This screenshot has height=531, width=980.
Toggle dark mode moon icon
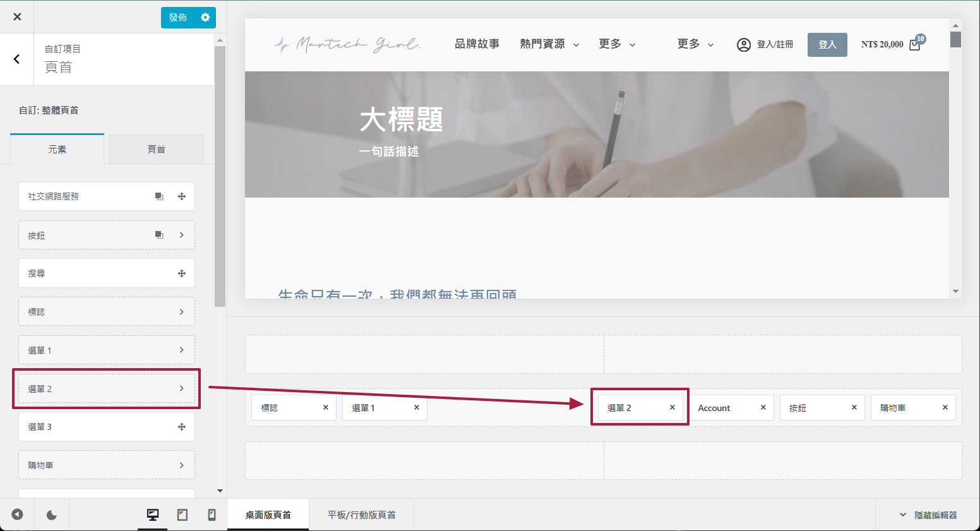[x=52, y=515]
